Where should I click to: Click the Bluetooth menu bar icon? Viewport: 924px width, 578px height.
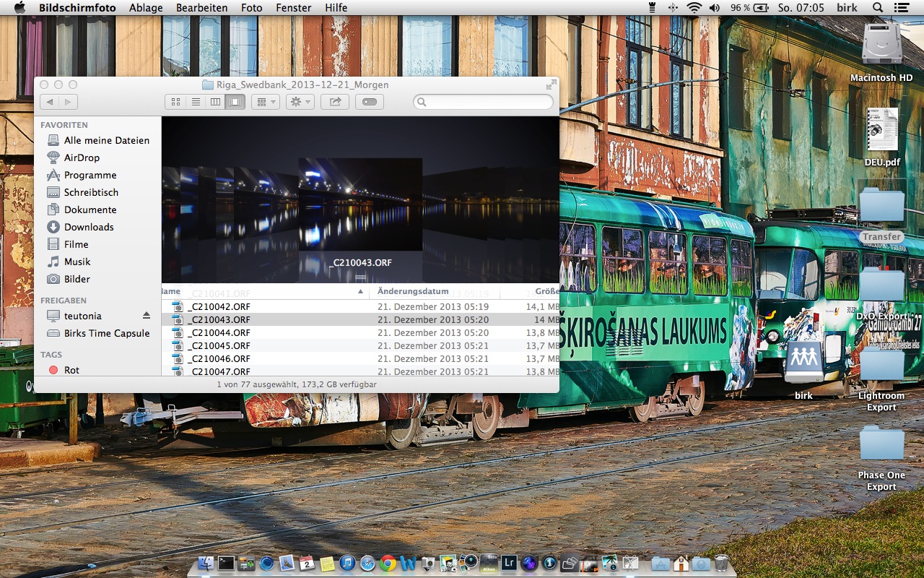(673, 8)
